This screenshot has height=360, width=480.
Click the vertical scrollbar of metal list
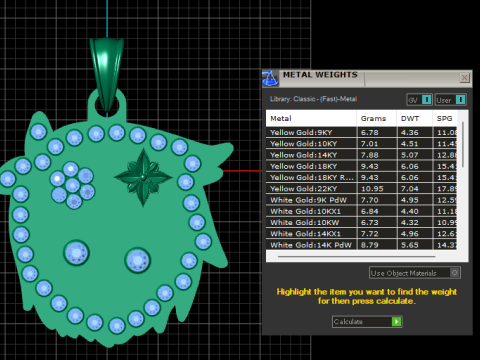(463, 144)
